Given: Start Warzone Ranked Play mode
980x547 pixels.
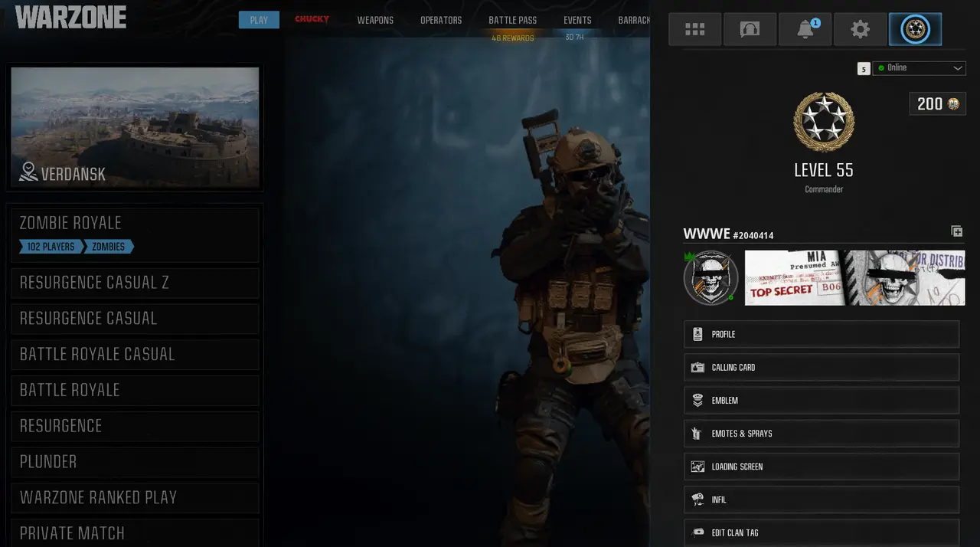Looking at the screenshot, I should [x=135, y=498].
